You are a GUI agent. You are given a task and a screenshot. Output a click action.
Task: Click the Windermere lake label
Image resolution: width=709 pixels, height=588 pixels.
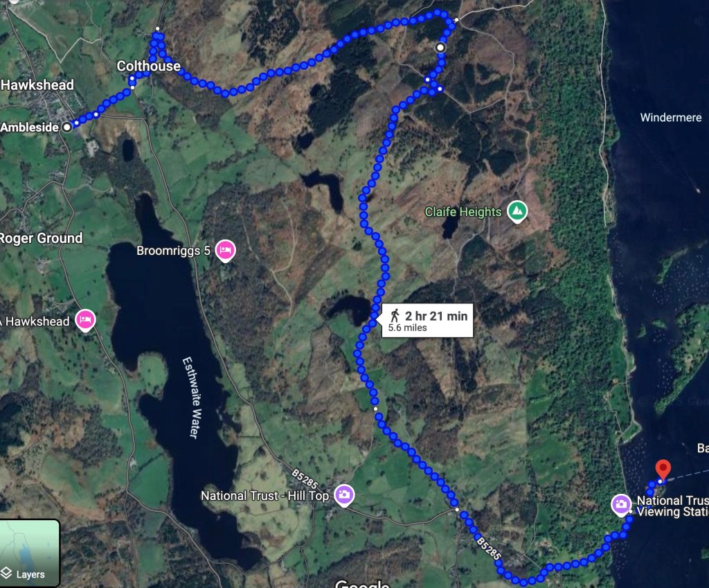click(671, 118)
